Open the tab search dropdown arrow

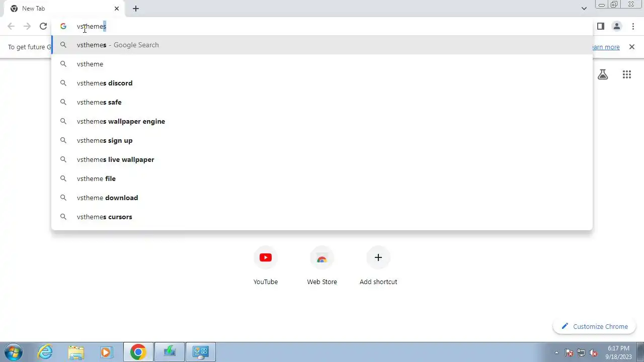pos(584,9)
